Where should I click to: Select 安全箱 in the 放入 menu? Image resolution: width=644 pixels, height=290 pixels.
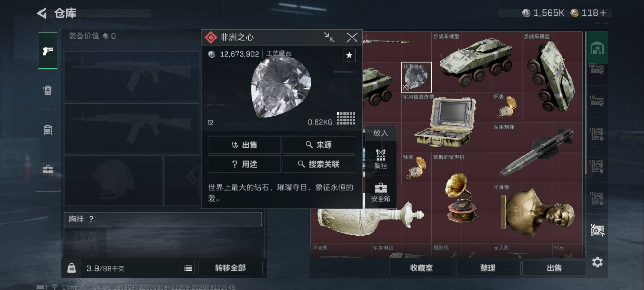pos(380,192)
